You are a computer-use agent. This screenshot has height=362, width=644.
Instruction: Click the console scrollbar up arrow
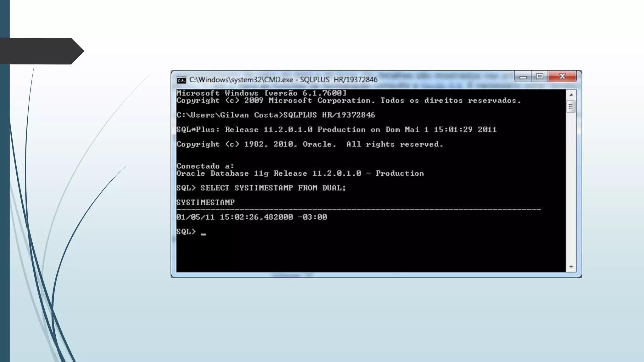pos(571,95)
